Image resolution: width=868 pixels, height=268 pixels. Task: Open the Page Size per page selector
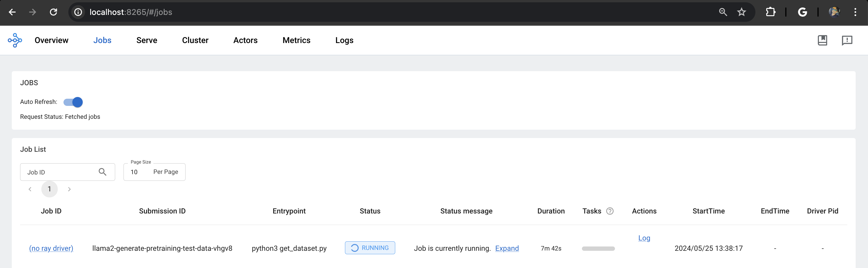pyautogui.click(x=154, y=172)
